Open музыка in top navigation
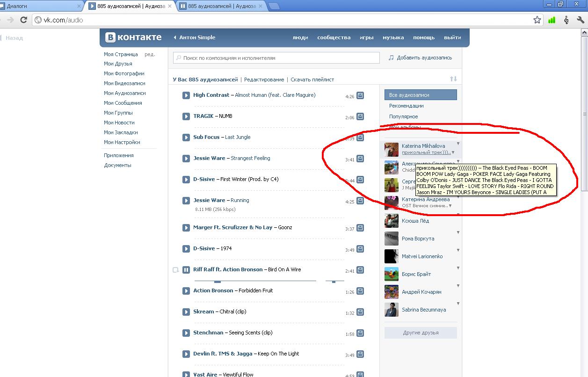The image size is (588, 377). coord(393,37)
